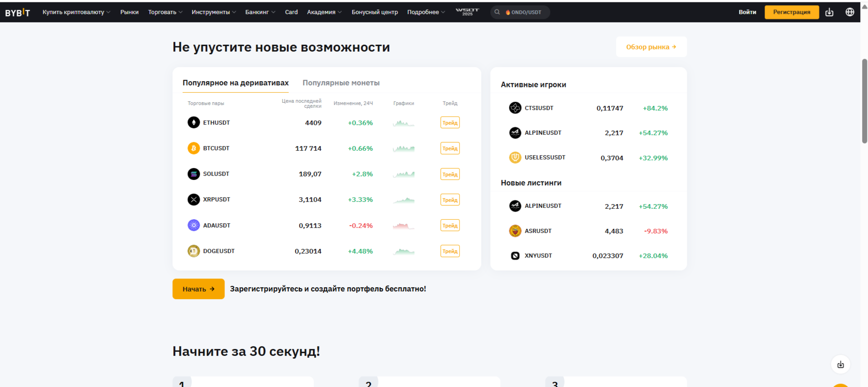Image resolution: width=868 pixels, height=387 pixels.
Task: Select the Популярное на деривативах tab
Action: point(236,83)
